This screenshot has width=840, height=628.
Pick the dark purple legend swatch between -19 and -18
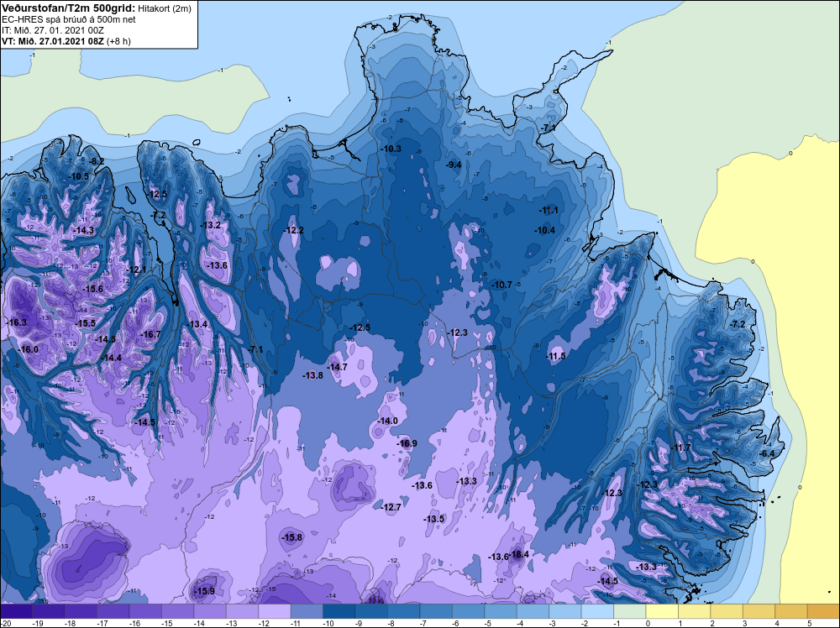[x=48, y=611]
